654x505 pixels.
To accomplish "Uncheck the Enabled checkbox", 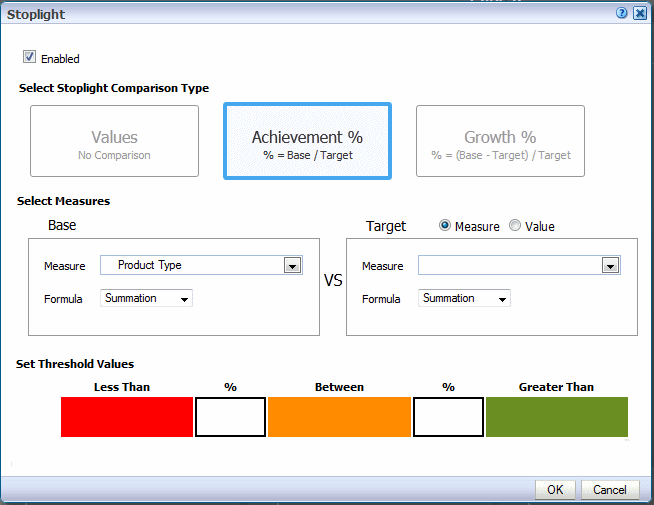I will 29,57.
